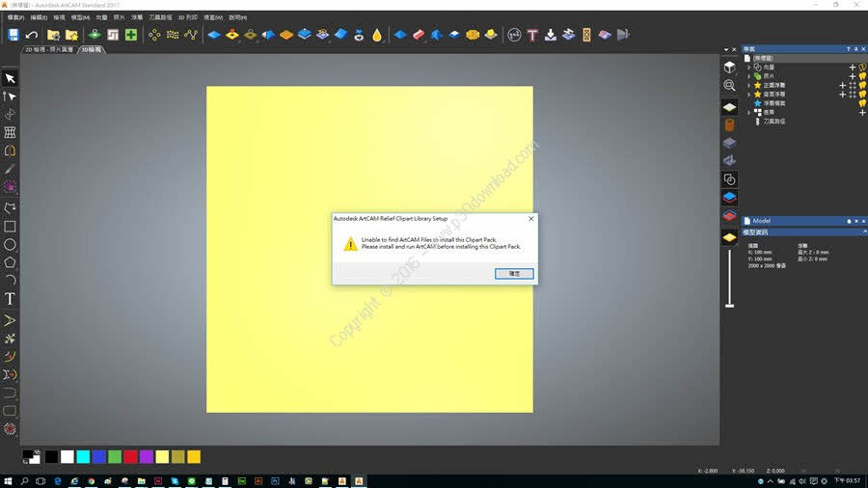Click the Task View taskbar icon
This screenshot has width=868, height=488.
[41, 481]
